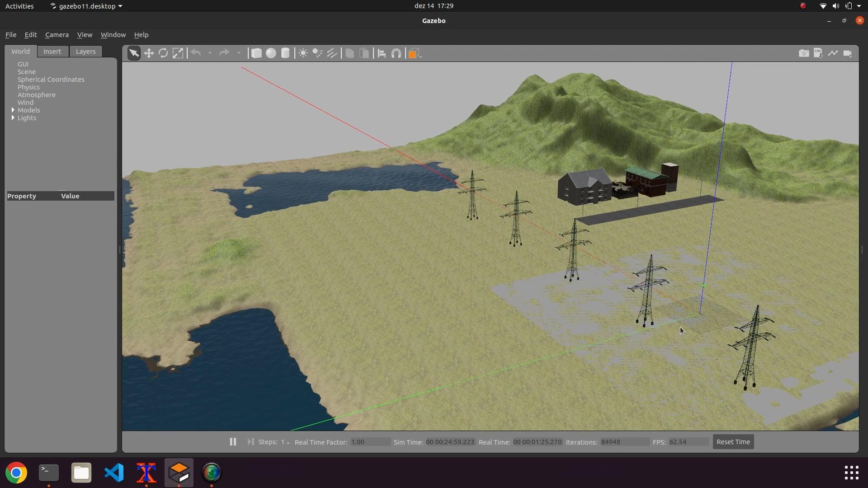Click the volume icon in top bar
Screen dimensions: 868x488
835,6
